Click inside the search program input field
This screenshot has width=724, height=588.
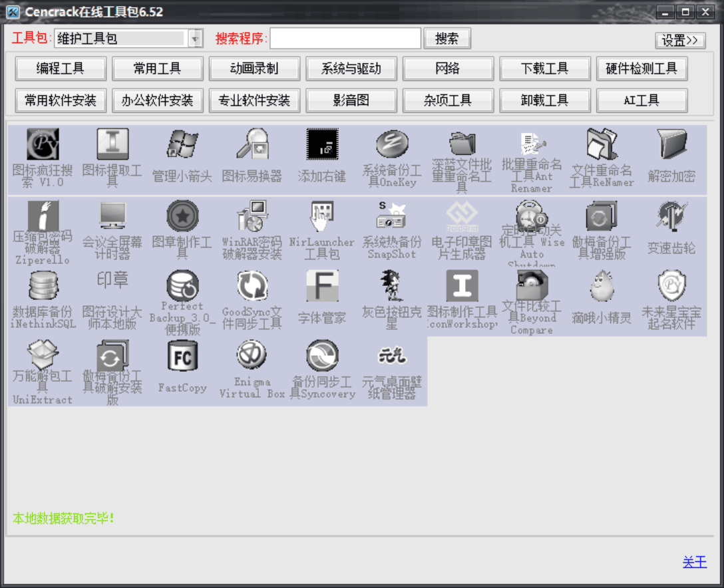point(346,39)
